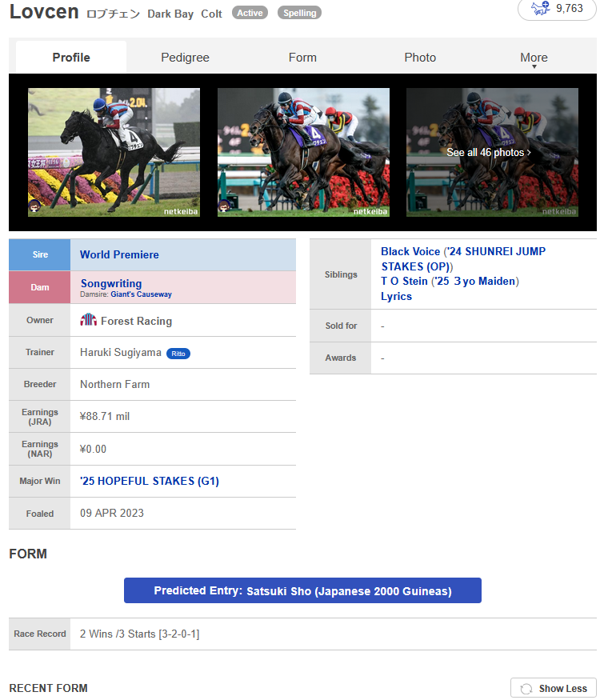Click the RECENT FORM heading

[x=48, y=688]
